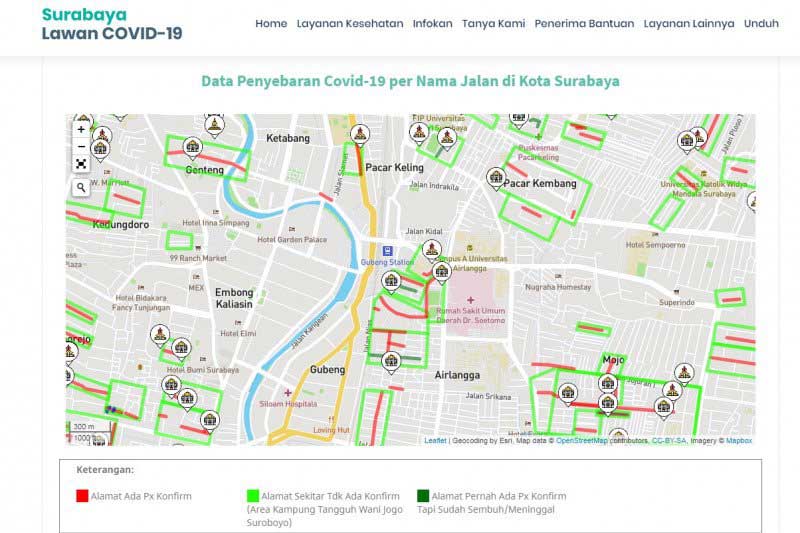Open the OpenStreetMap attribution link
Viewport: 800px width, 533px height.
point(589,440)
